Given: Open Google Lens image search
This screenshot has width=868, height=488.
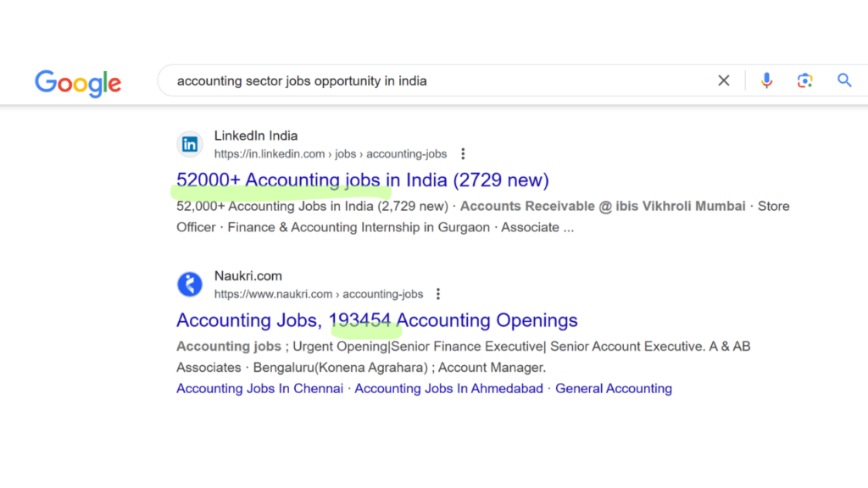Looking at the screenshot, I should pos(804,80).
